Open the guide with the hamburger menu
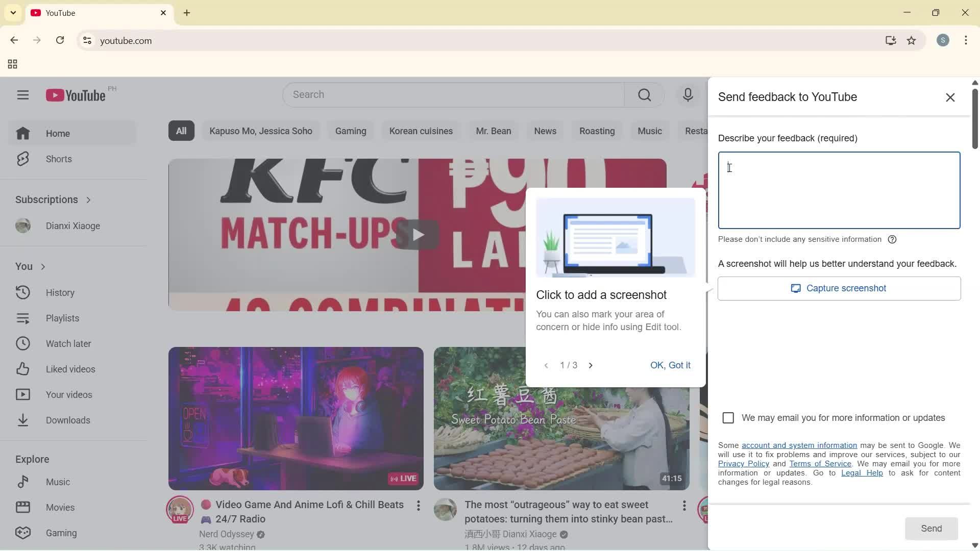This screenshot has height=551, width=980. click(23, 95)
